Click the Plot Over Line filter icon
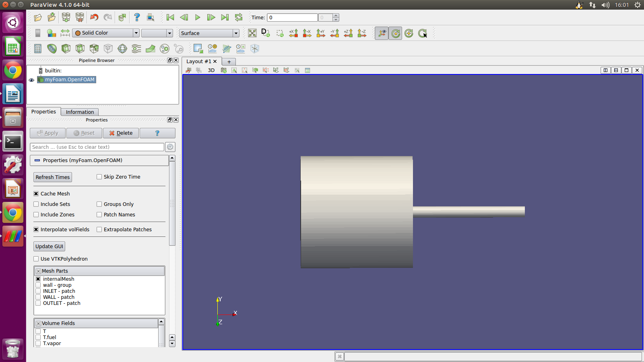Viewport: 644px width, 362px height. 227,49
